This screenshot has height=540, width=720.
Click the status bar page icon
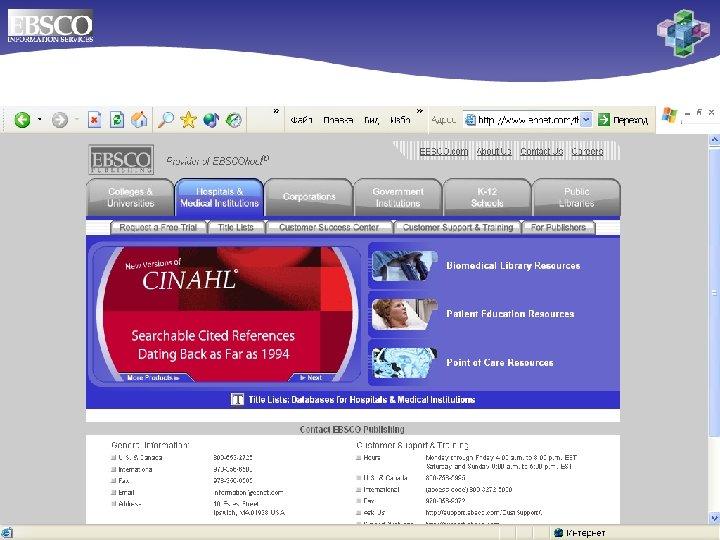tap(6, 533)
